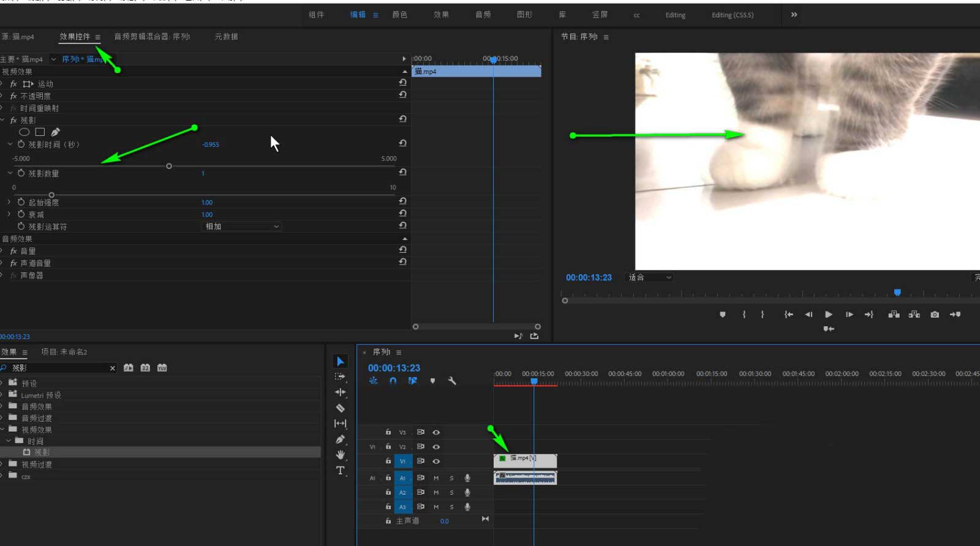The height and width of the screenshot is (546, 980).
Task: Expand the 音量 audio effect
Action: tap(2, 251)
